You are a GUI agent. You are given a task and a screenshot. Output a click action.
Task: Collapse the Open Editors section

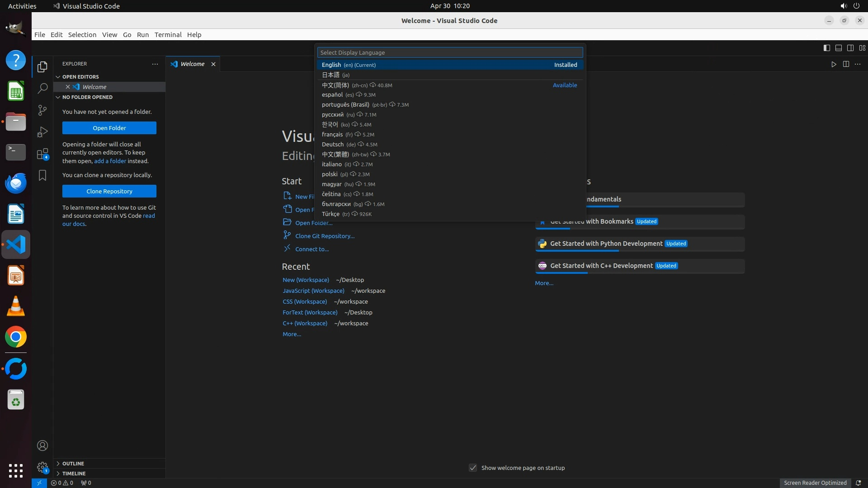click(x=80, y=77)
